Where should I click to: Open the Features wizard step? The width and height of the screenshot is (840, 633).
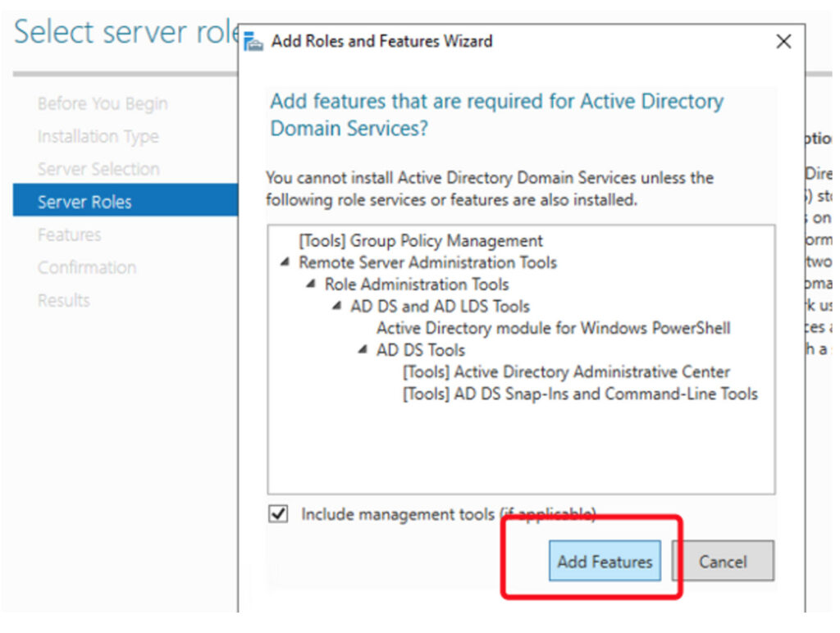click(x=69, y=235)
